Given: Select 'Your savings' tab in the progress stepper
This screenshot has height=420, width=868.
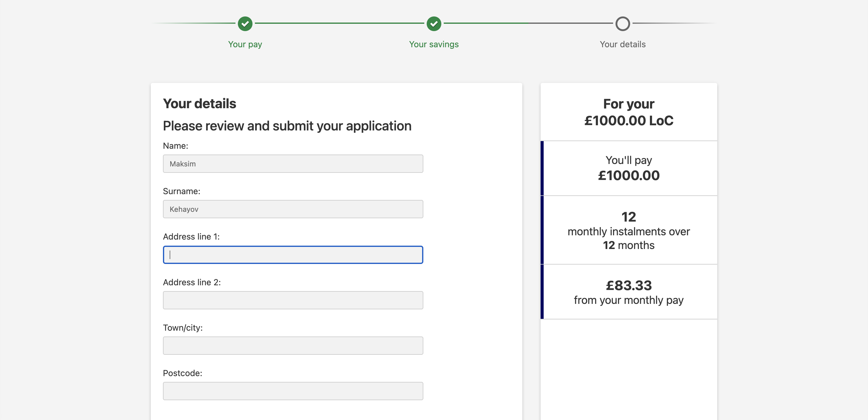Looking at the screenshot, I should (434, 24).
